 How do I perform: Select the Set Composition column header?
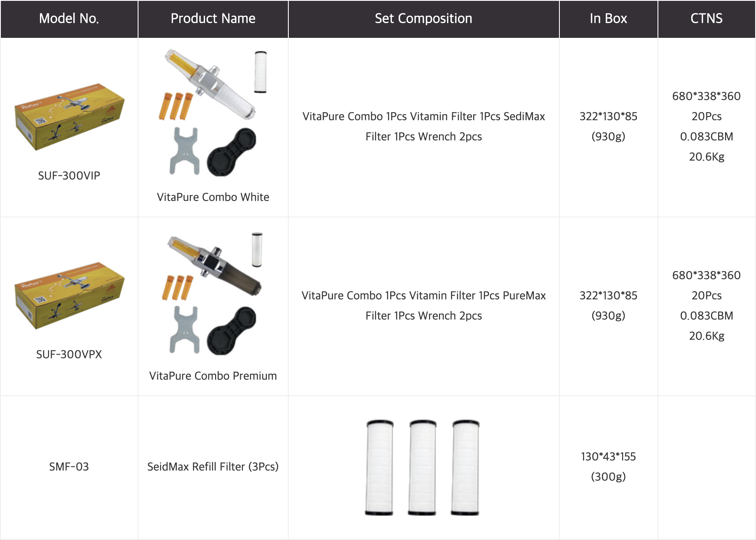[423, 19]
